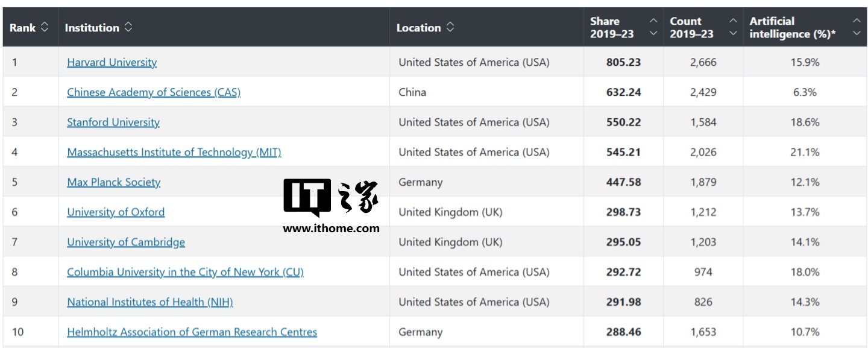The height and width of the screenshot is (348, 868).
Task: Sort Count 2019–23 column arrows
Action: coord(733,27)
